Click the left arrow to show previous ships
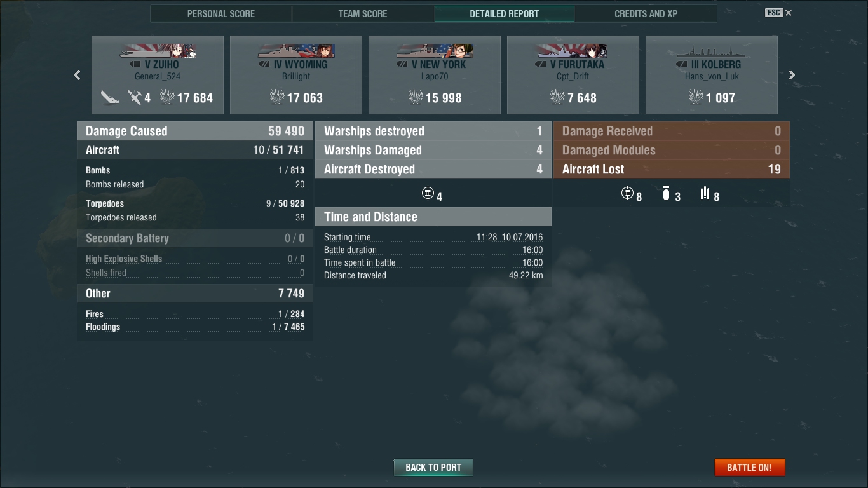 click(x=77, y=75)
